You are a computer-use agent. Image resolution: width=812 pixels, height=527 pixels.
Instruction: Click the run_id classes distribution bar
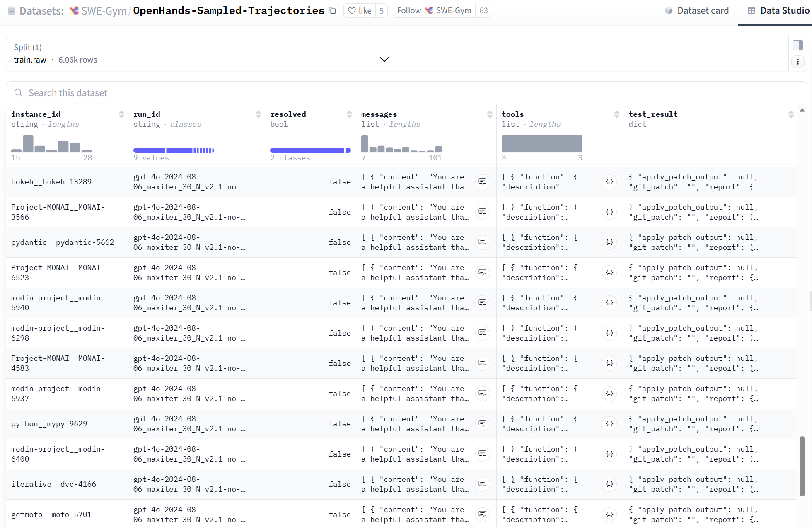pos(174,150)
